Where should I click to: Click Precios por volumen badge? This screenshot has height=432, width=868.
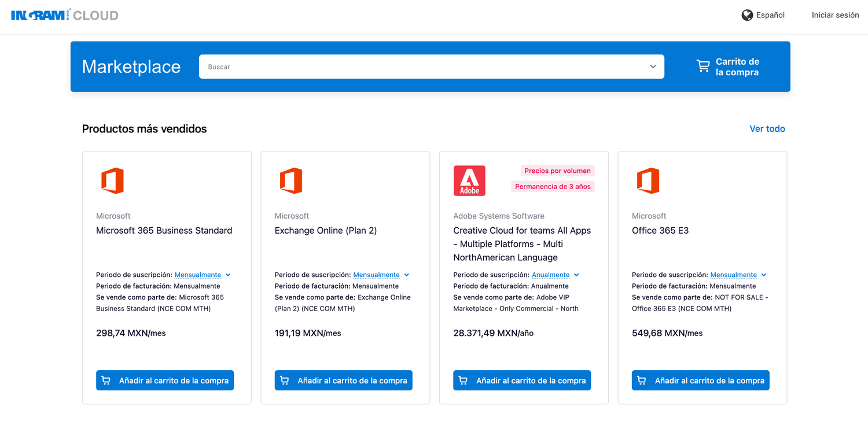(557, 171)
